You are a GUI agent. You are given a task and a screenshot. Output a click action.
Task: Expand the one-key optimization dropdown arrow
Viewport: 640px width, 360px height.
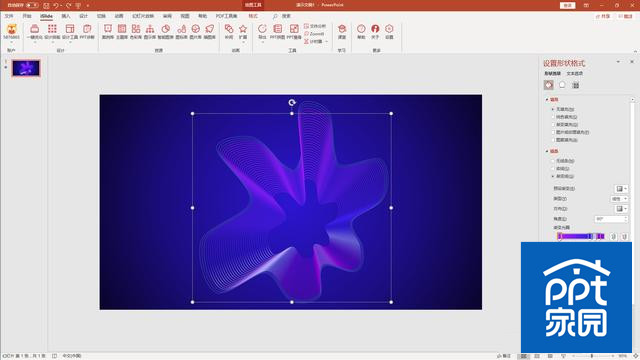35,42
